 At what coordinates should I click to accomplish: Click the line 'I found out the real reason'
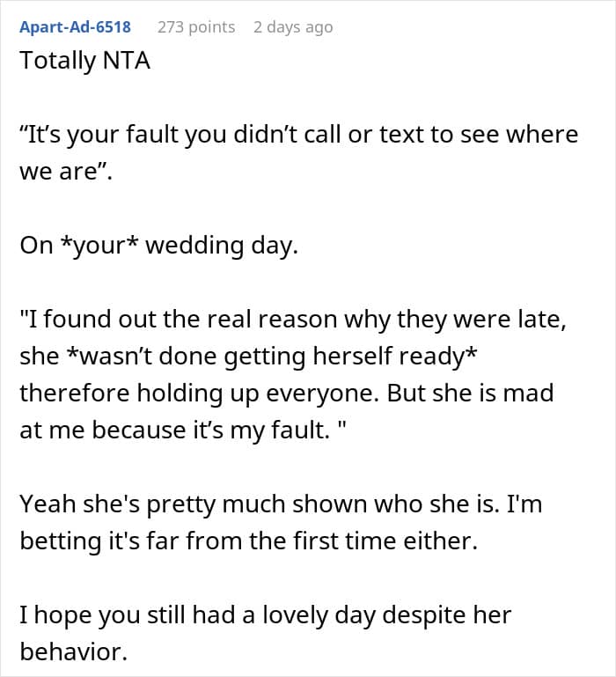click(x=293, y=320)
